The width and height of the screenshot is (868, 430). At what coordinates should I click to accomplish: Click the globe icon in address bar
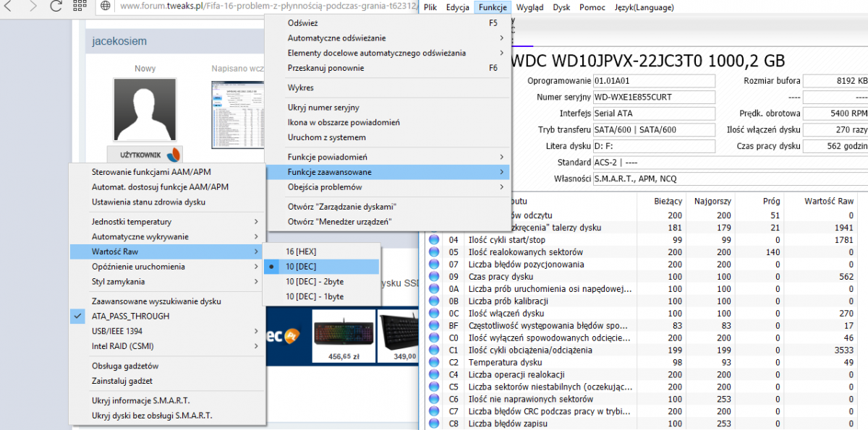pyautogui.click(x=106, y=7)
